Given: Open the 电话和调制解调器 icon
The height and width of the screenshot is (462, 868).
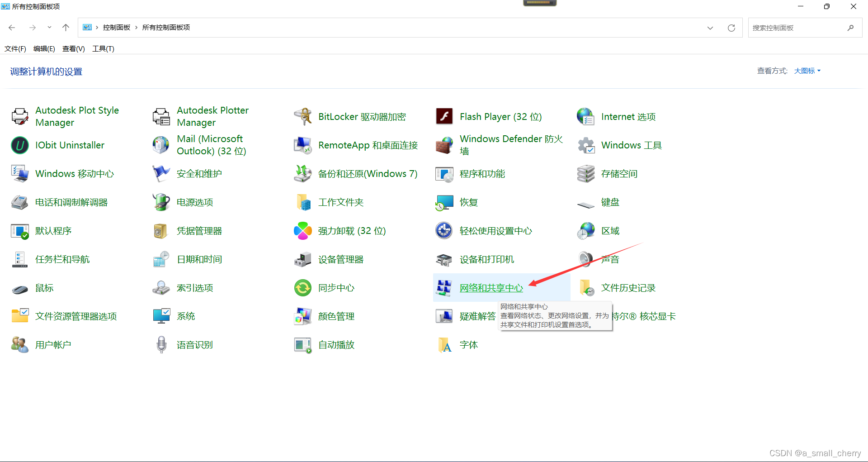Looking at the screenshot, I should coord(20,202).
